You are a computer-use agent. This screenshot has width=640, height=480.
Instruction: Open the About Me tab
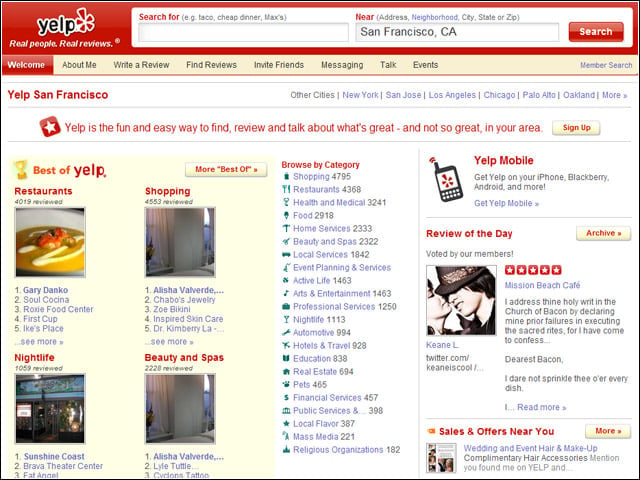[79, 65]
